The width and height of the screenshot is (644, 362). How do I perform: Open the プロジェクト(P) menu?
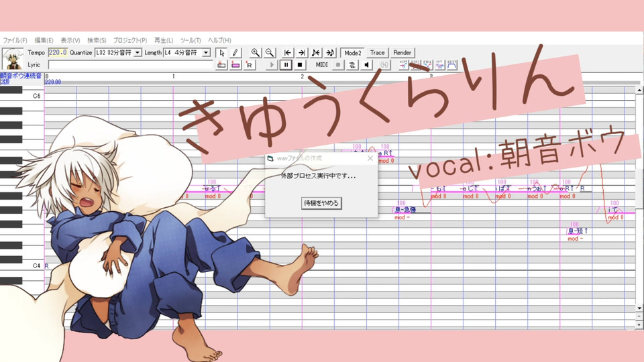[x=129, y=40]
